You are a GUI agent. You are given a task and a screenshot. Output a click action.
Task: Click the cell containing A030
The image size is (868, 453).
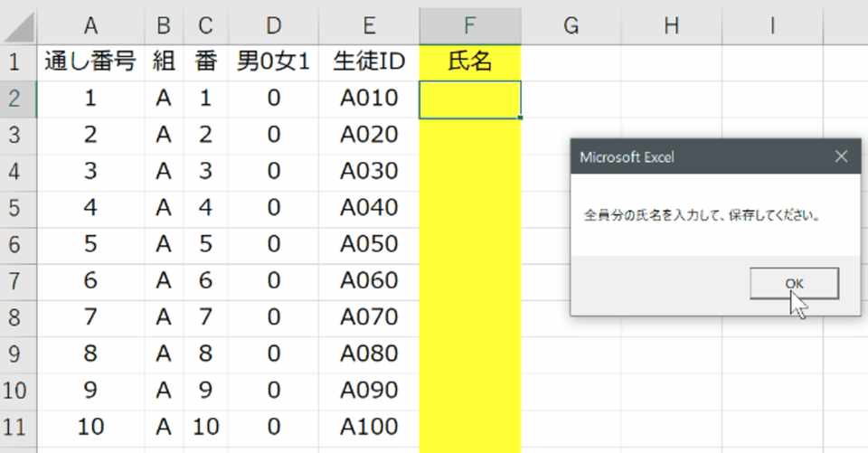point(369,172)
